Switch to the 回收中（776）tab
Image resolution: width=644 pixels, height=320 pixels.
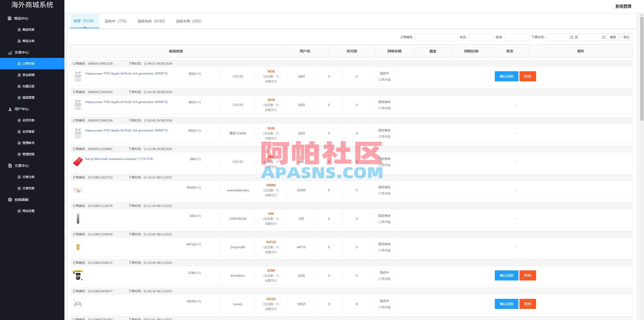coord(115,21)
